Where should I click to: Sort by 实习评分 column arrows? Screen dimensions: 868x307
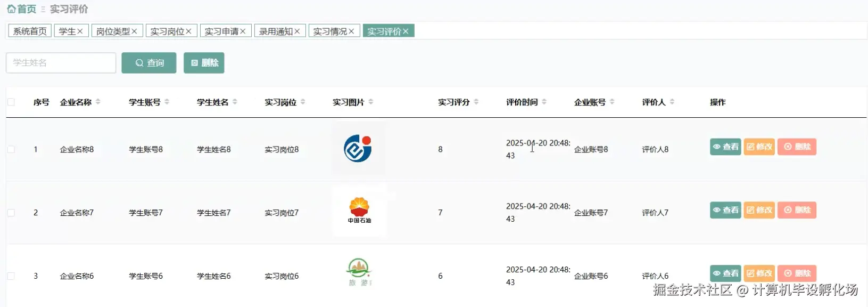476,102
